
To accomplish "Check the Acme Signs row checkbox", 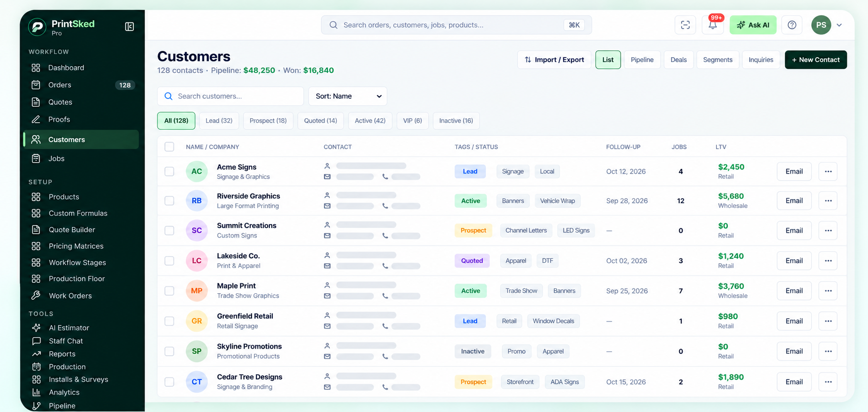I will pos(169,172).
